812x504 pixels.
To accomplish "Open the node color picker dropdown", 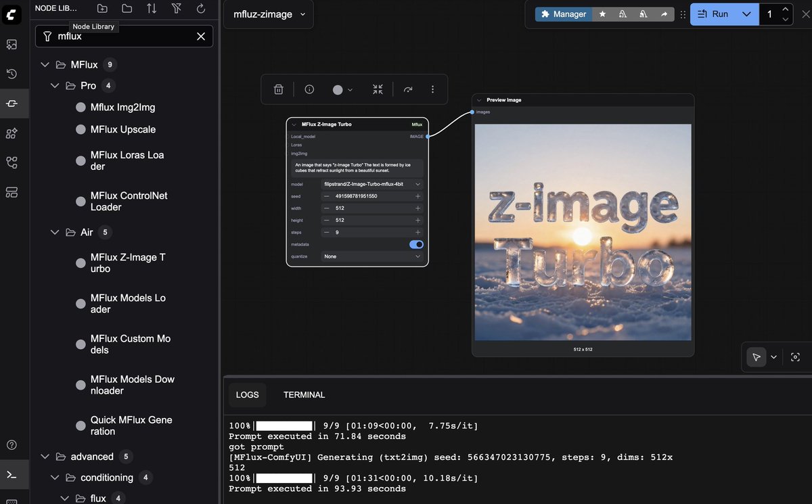I will coord(342,89).
